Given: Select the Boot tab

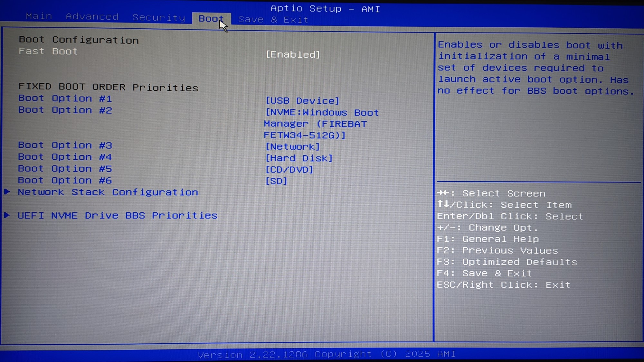Looking at the screenshot, I should tap(211, 19).
